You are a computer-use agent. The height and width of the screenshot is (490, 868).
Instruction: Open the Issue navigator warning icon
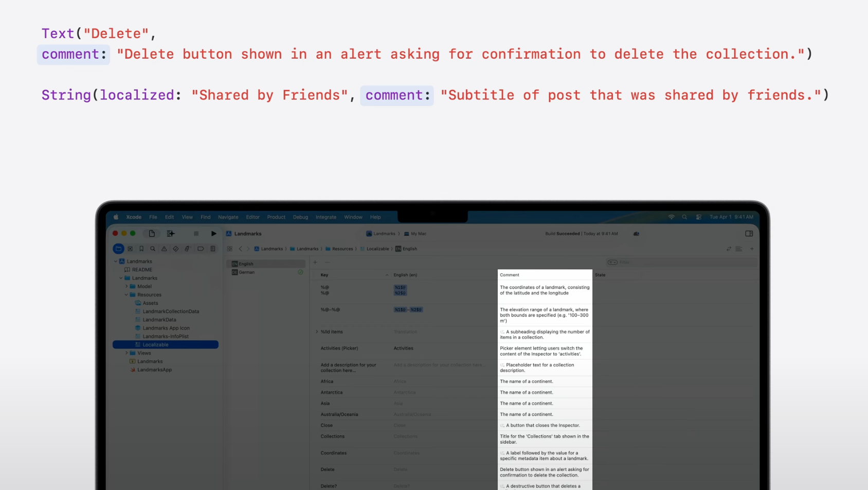pyautogui.click(x=164, y=249)
